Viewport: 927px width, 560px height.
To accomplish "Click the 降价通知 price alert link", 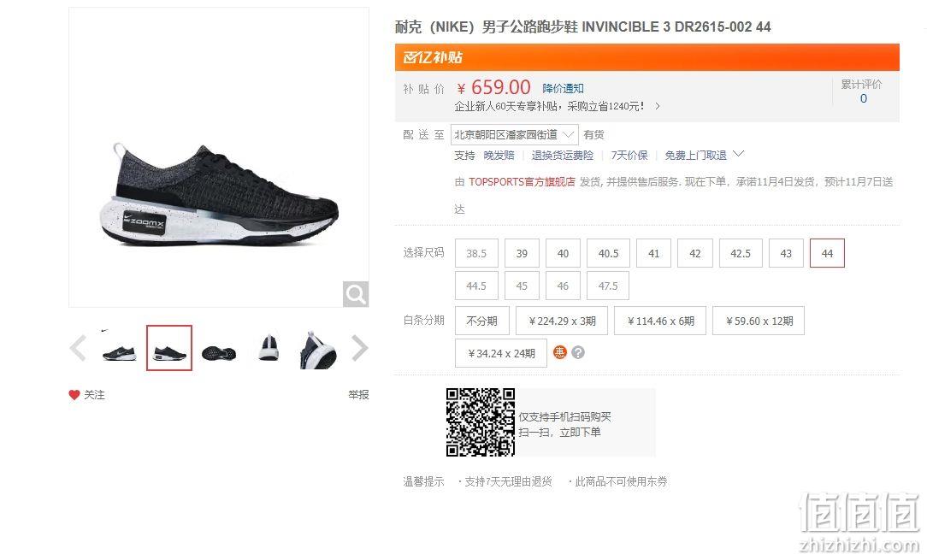I will click(x=563, y=88).
